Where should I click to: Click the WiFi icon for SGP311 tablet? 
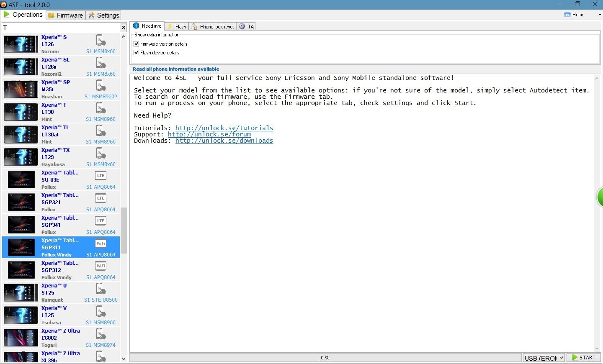(100, 243)
